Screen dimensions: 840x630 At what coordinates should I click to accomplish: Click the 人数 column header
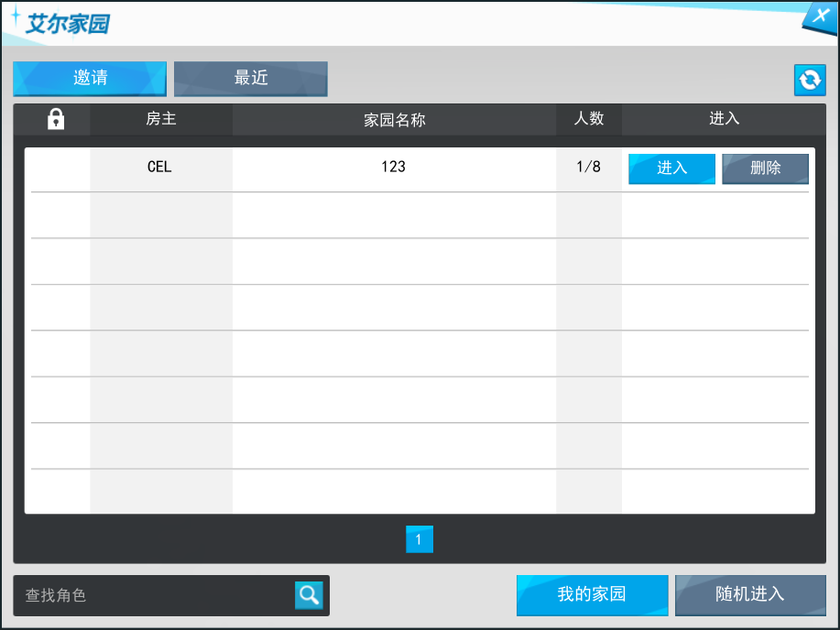pos(588,119)
